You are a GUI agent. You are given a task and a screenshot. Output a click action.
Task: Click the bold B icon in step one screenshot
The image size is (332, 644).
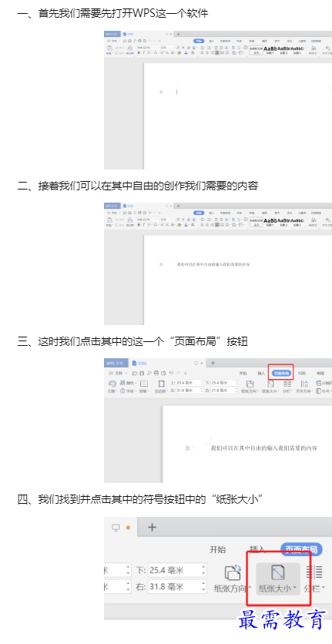(x=139, y=52)
